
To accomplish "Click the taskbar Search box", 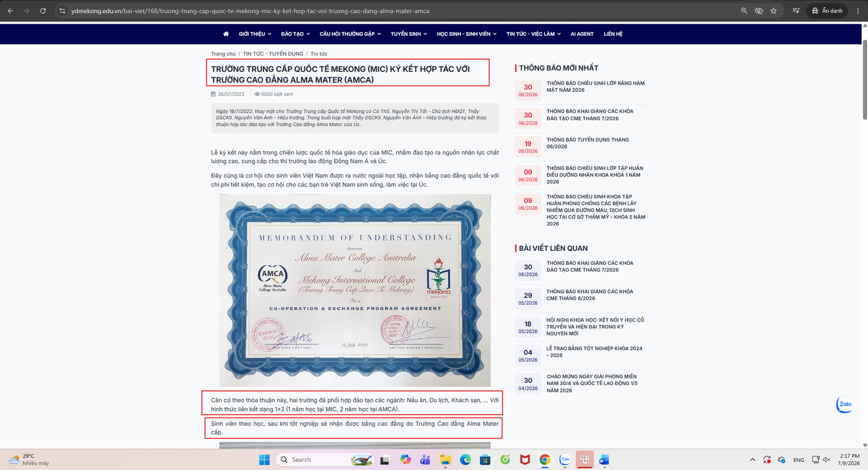I will coord(325,460).
